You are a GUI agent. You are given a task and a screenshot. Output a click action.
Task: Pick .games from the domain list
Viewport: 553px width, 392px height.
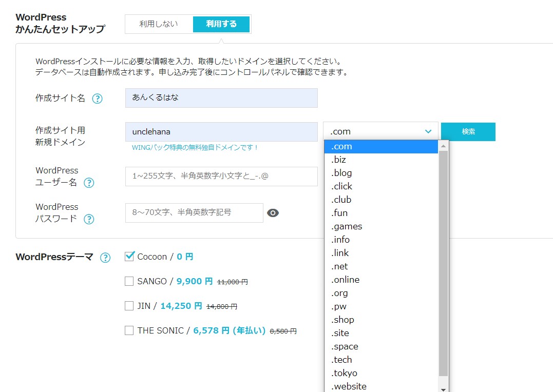click(381, 226)
